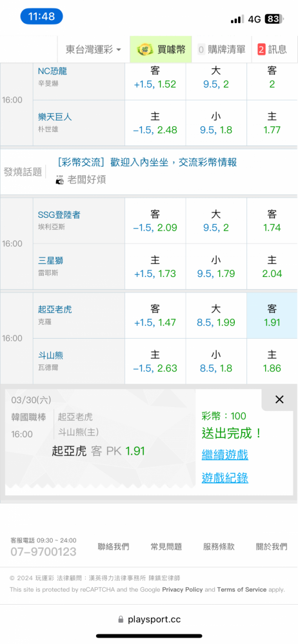Screen dimensions: 298x644
Task: Tap the 買噓幣 coin button
Action: tap(161, 50)
